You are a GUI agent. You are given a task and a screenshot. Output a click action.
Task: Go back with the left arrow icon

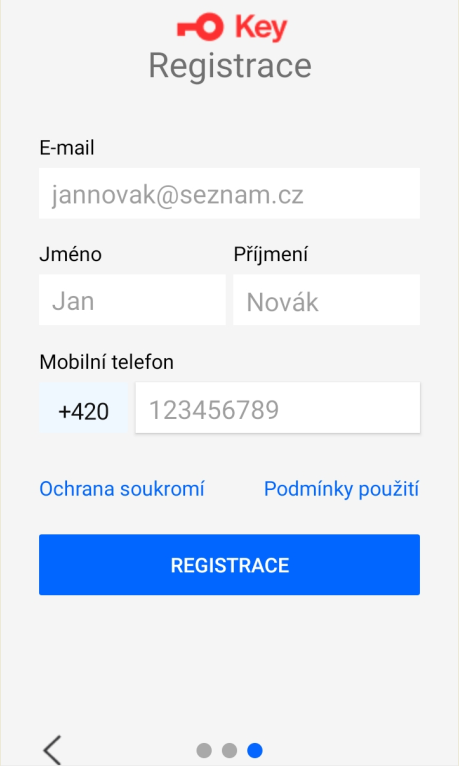52,750
